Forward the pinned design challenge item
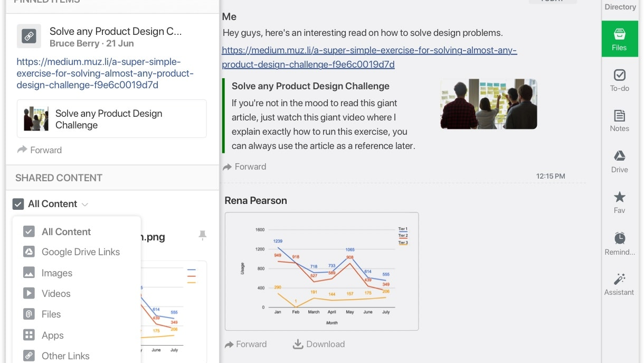Image resolution: width=644 pixels, height=363 pixels. [40, 150]
